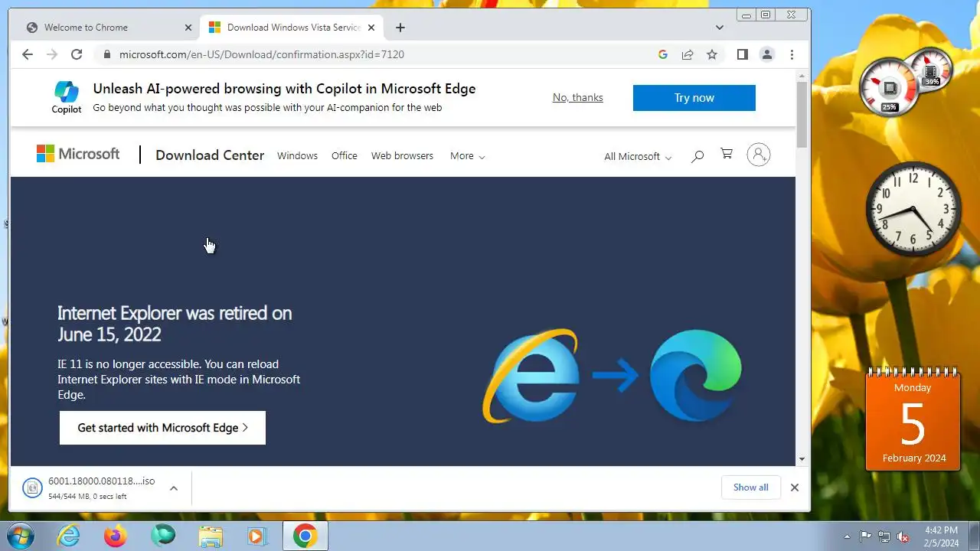Image resolution: width=980 pixels, height=551 pixels.
Task: Bookmark this tab with the star
Action: coord(712,54)
